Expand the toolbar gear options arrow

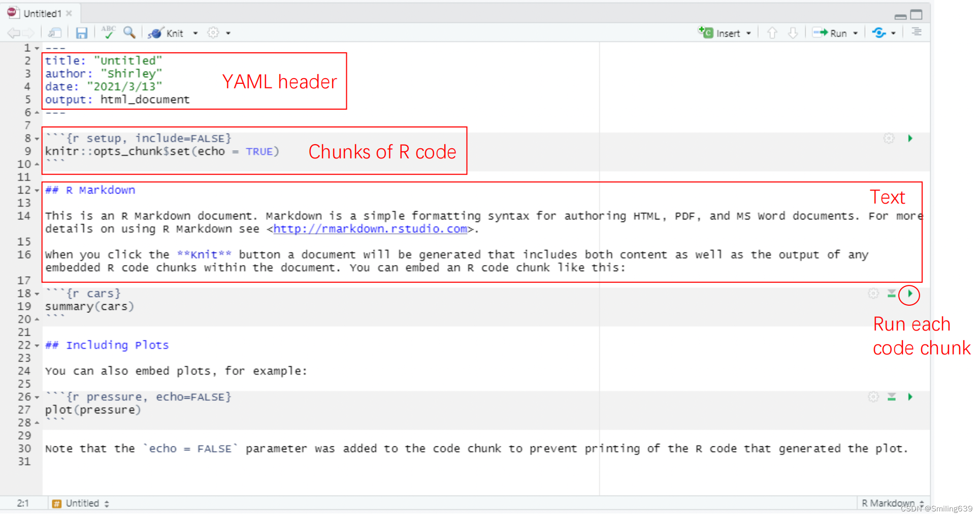point(228,34)
